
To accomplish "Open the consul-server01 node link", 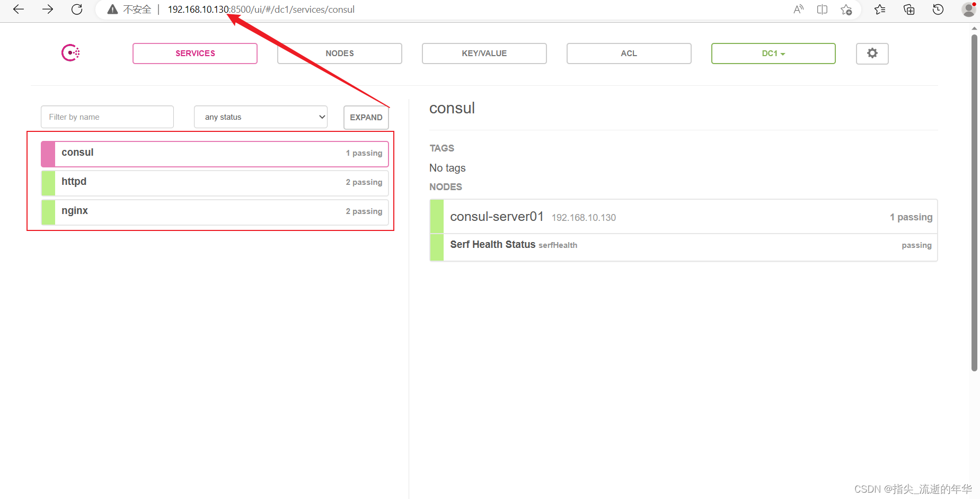I will tap(497, 217).
